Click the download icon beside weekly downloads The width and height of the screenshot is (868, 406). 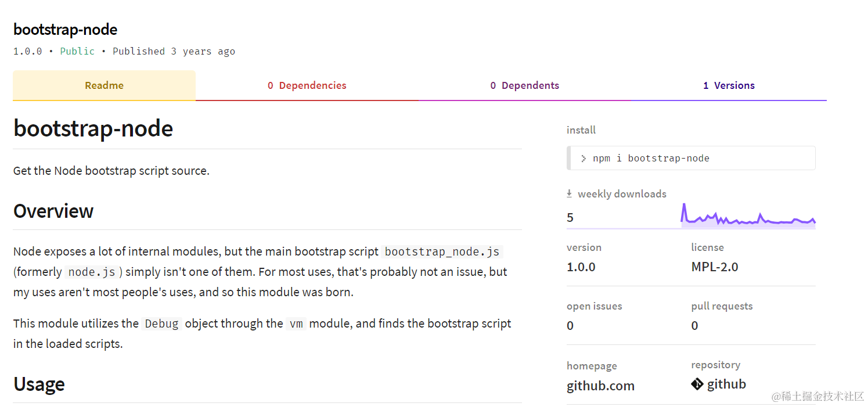(571, 193)
